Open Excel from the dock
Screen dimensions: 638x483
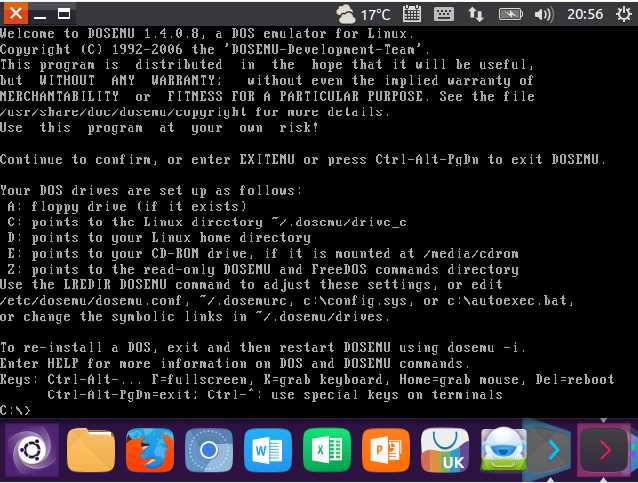[x=327, y=450]
